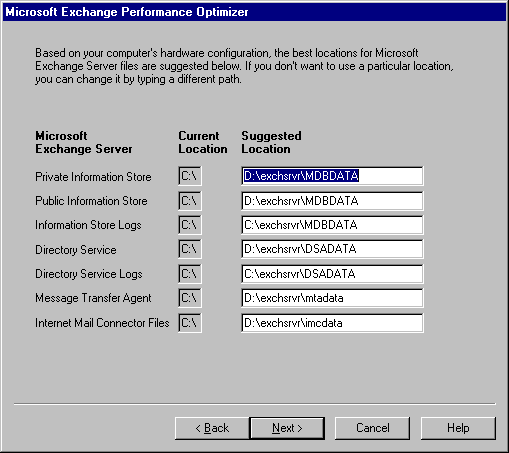This screenshot has width=509, height=453.
Task: Click the Microsoft Exchange Performance Optimizer title bar
Action: tap(254, 12)
